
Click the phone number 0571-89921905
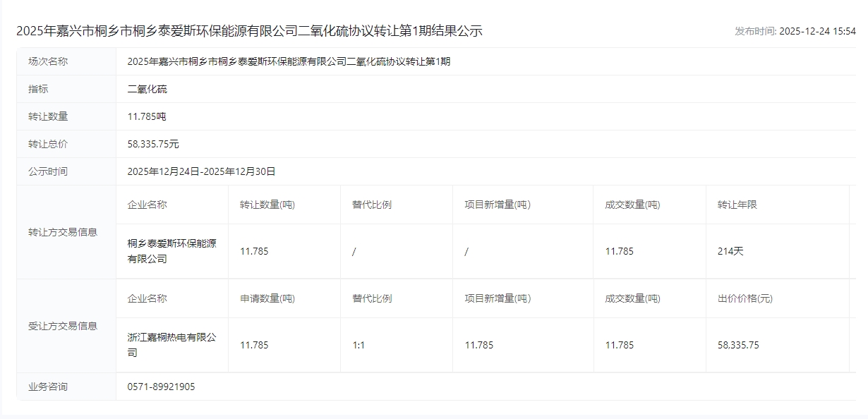pyautogui.click(x=161, y=387)
